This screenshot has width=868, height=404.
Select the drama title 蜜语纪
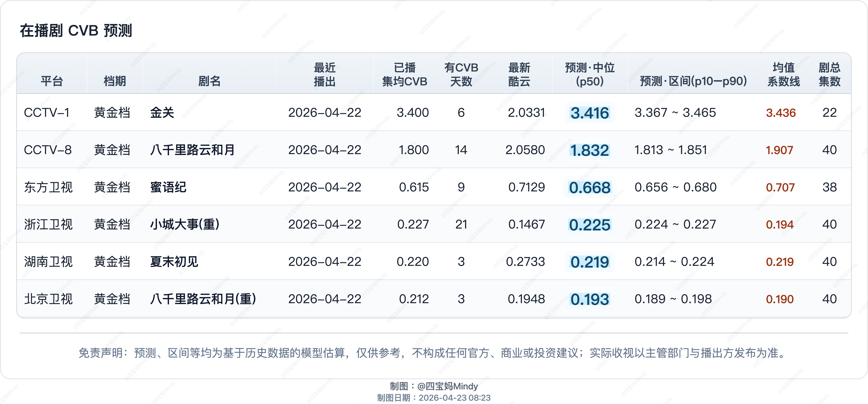[168, 187]
